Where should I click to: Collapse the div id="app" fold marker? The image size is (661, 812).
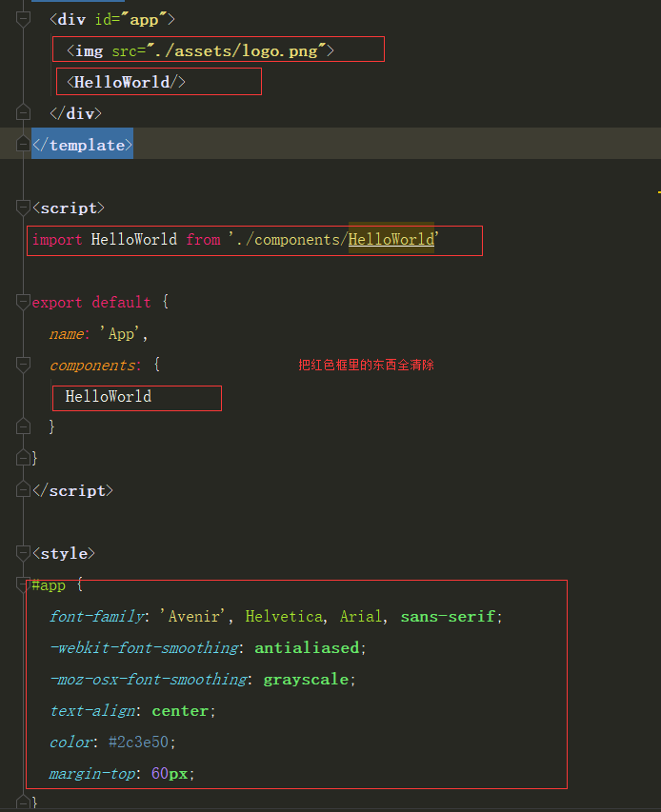coord(23,20)
